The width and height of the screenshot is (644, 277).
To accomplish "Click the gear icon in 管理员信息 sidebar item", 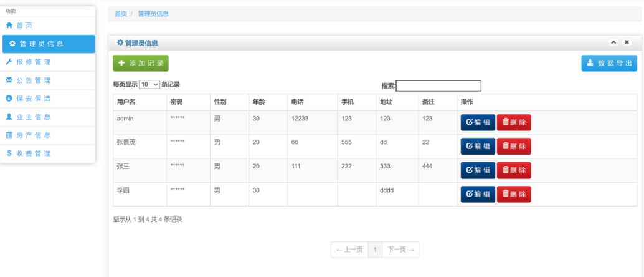I will [12, 44].
